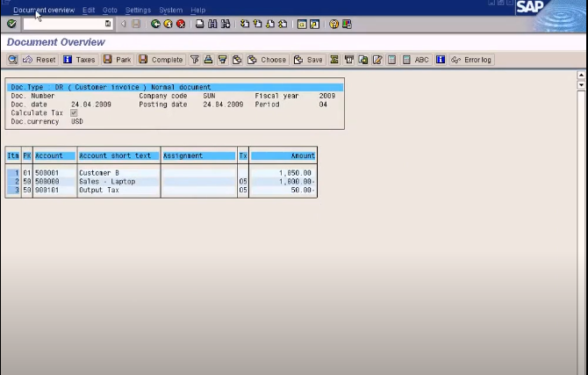588x375 pixels.
Task: Click the Subtotals icon after the sigma
Action: click(x=348, y=60)
